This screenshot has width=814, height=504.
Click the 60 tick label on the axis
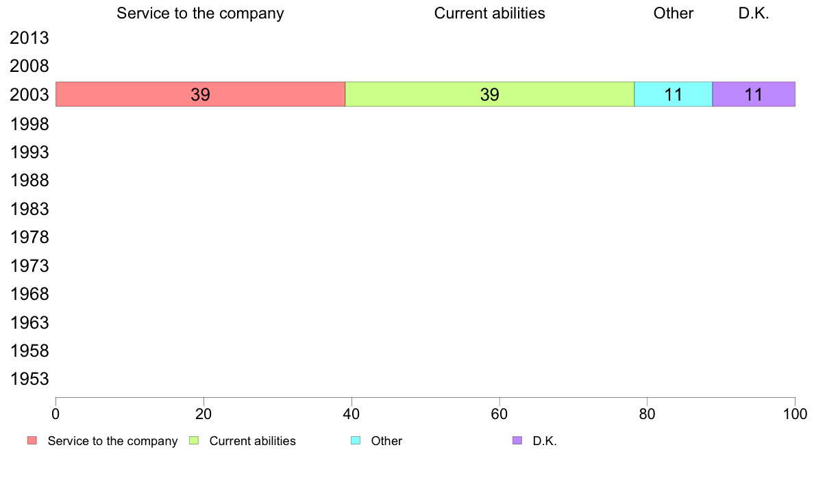click(500, 414)
